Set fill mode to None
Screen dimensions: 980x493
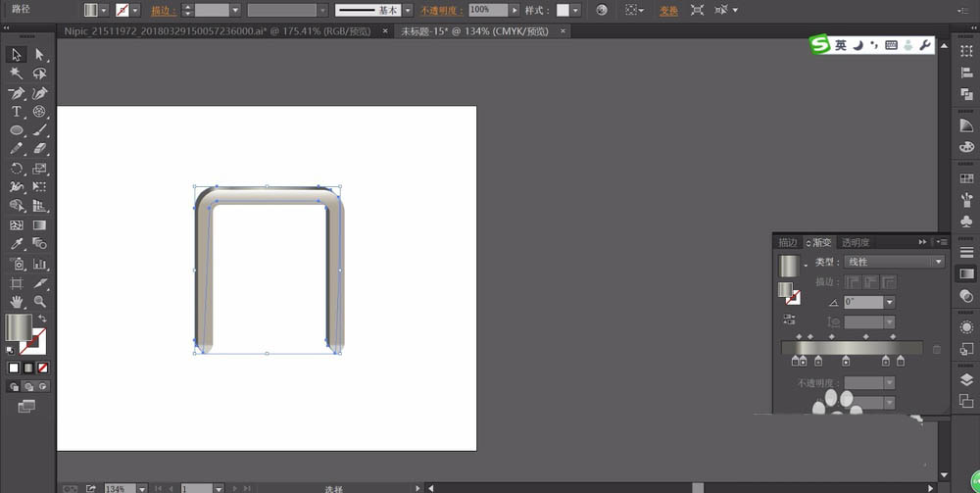click(x=42, y=368)
